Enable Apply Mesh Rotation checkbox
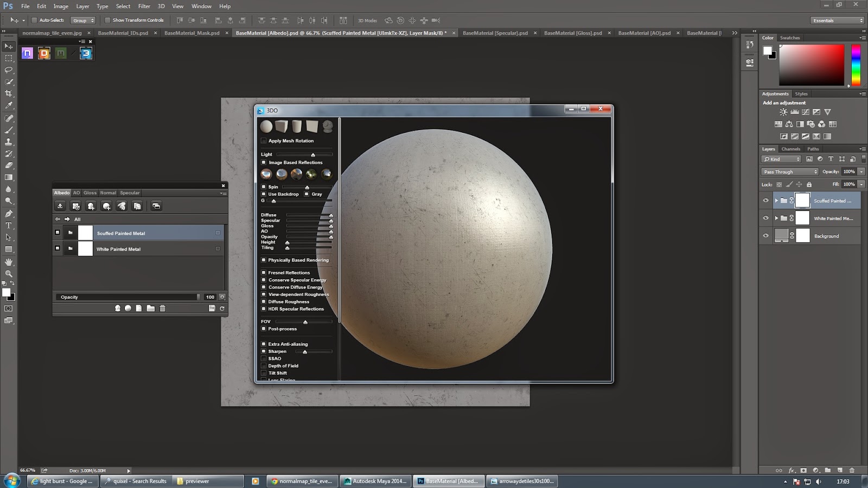Screen dimensions: 868x488 (264, 141)
